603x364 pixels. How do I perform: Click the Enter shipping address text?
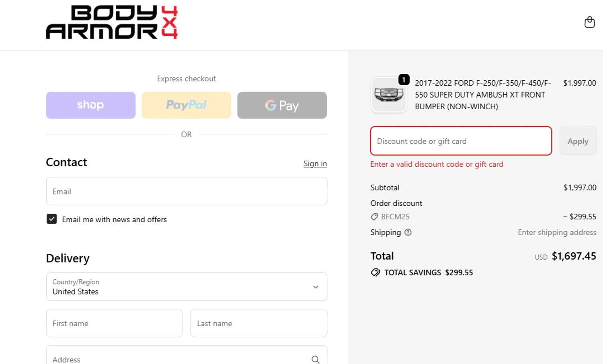(557, 232)
